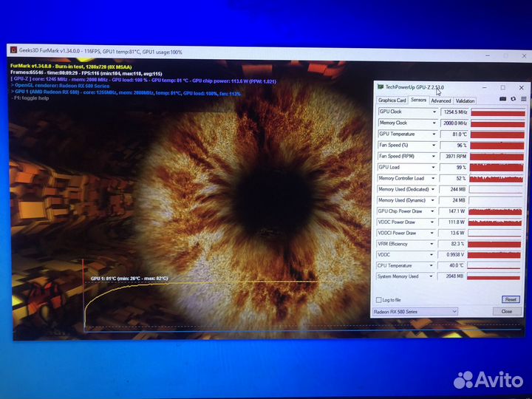Screen dimensions: 532x399
Task: Open the Fan Speed (%) sensor dropdown
Action: pos(434,146)
